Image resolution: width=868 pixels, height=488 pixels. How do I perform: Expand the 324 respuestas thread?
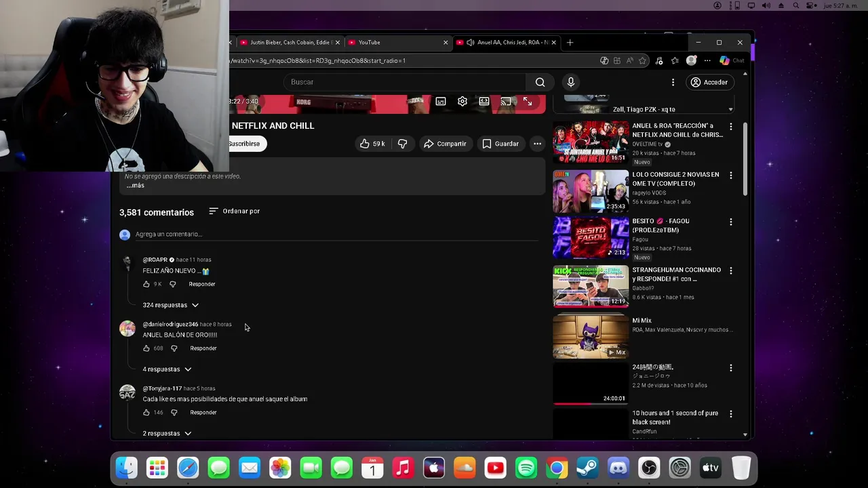pos(170,305)
